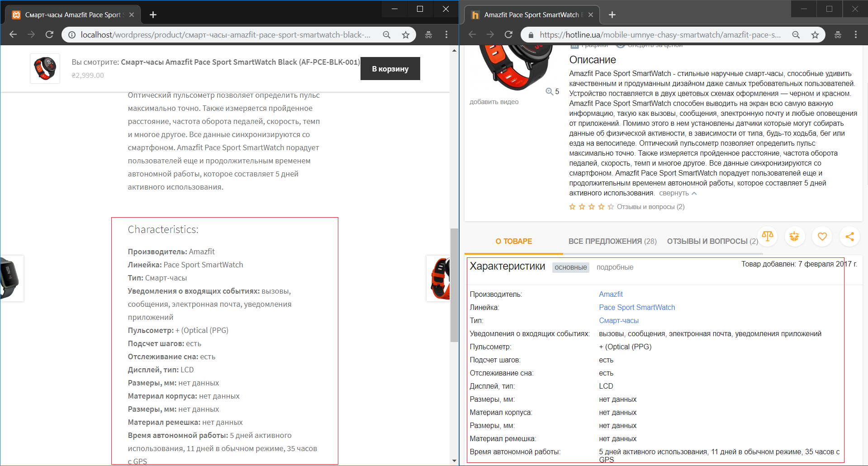Open previous product thumbnail on left edge
This screenshot has width=868, height=466.
click(x=11, y=278)
